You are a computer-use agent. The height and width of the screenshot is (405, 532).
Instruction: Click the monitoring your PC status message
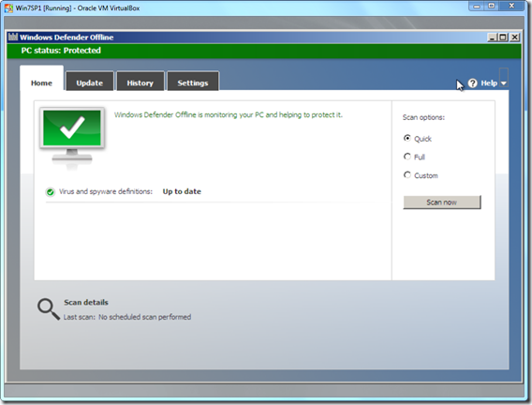pos(229,115)
